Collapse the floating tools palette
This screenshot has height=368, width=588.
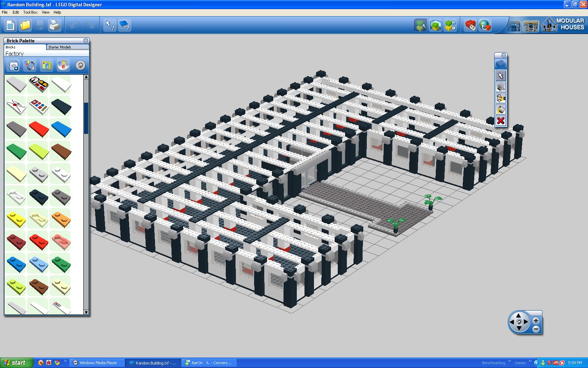[504, 55]
